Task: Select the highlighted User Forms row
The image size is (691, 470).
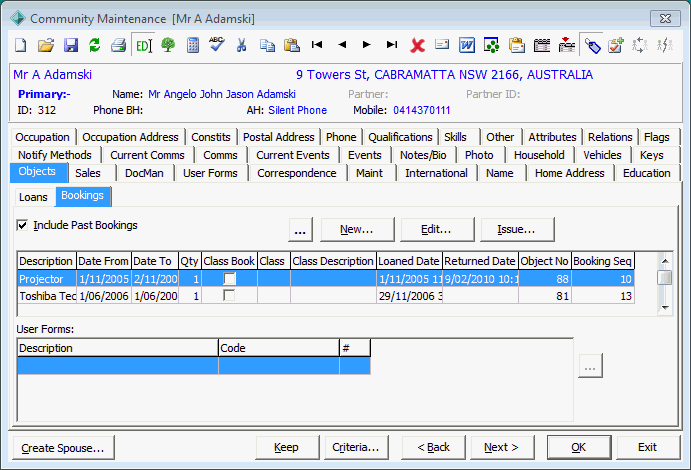Action: click(194, 366)
